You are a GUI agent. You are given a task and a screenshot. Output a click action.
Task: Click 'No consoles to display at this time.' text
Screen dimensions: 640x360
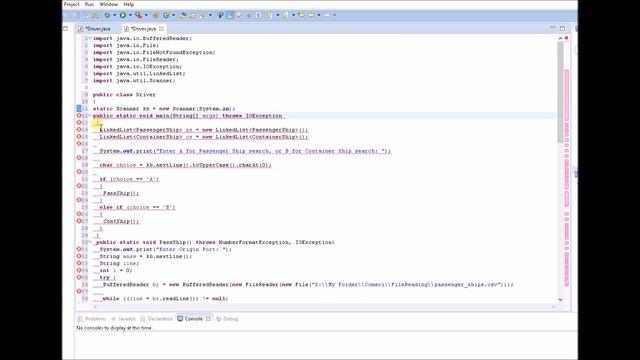114,328
